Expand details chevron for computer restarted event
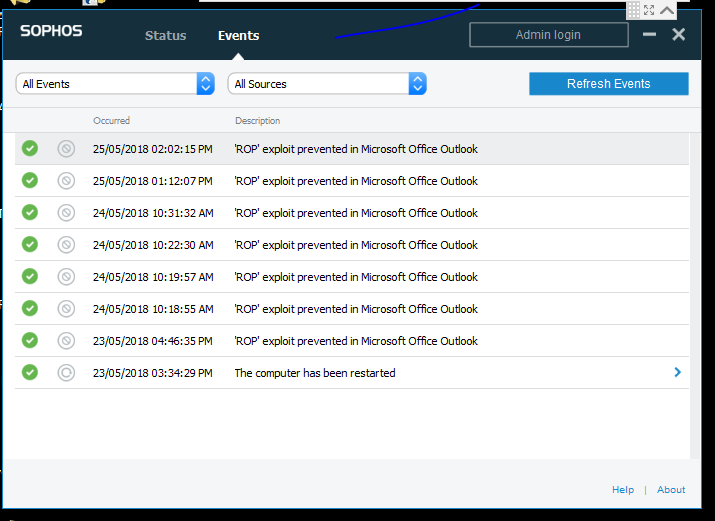This screenshot has width=715, height=521. [x=678, y=372]
